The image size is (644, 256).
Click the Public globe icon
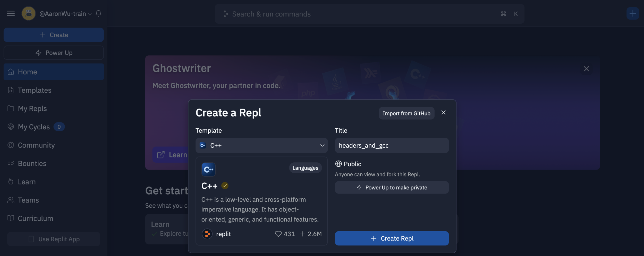(x=338, y=164)
